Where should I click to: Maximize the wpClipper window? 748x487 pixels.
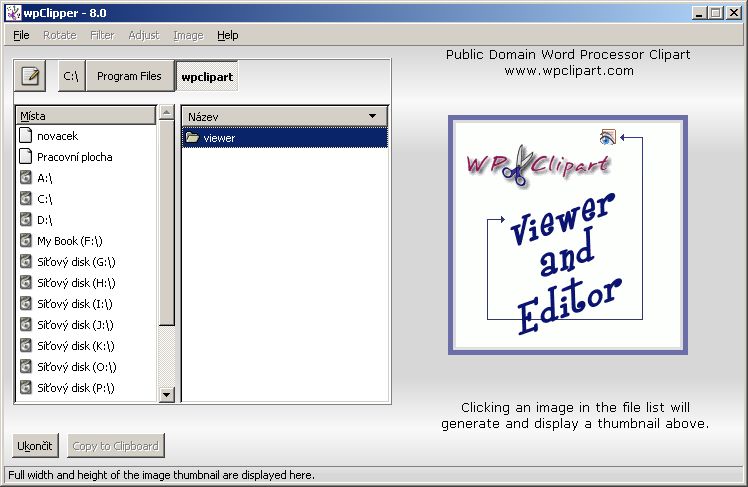pyautogui.click(x=716, y=13)
